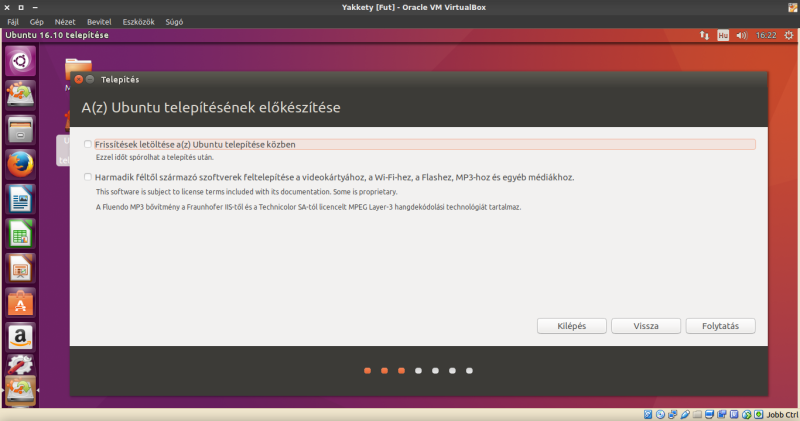
Task: Click the Ubuntu Dash search icon
Action: point(21,61)
